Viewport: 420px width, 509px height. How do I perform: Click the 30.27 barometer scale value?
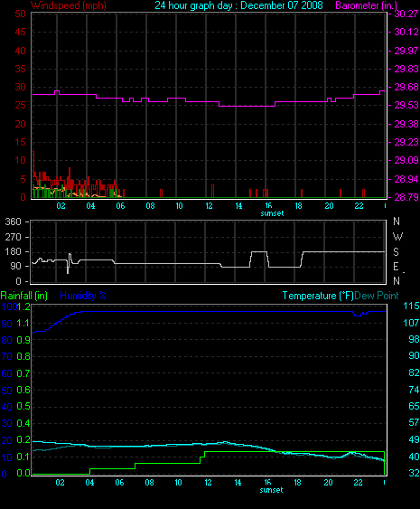point(406,14)
